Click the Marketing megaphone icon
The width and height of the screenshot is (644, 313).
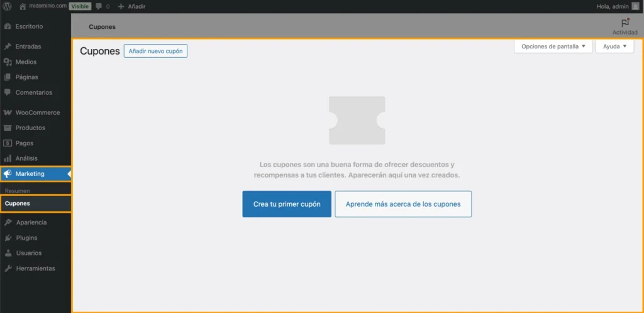7,174
